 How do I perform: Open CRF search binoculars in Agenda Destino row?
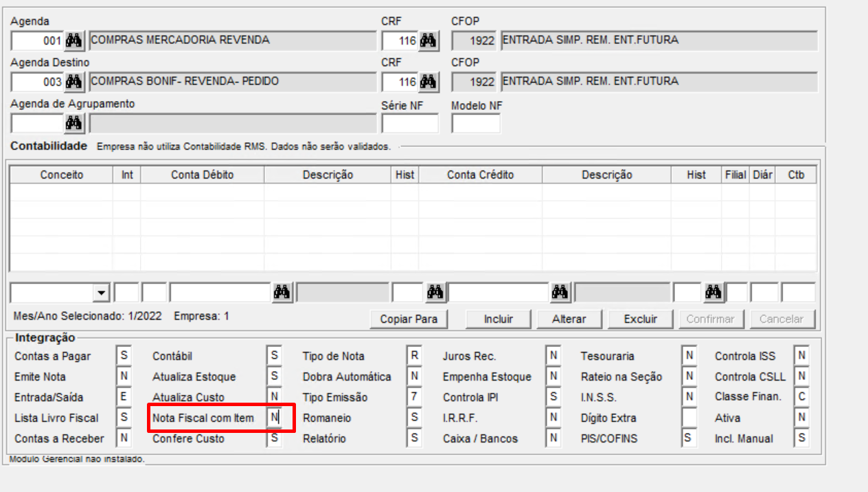tap(429, 82)
